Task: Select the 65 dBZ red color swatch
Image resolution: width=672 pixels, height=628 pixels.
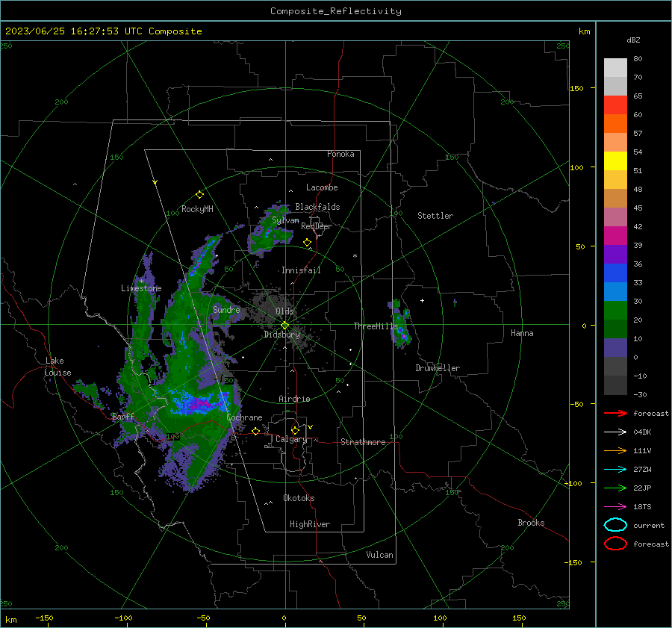Action: tap(615, 105)
